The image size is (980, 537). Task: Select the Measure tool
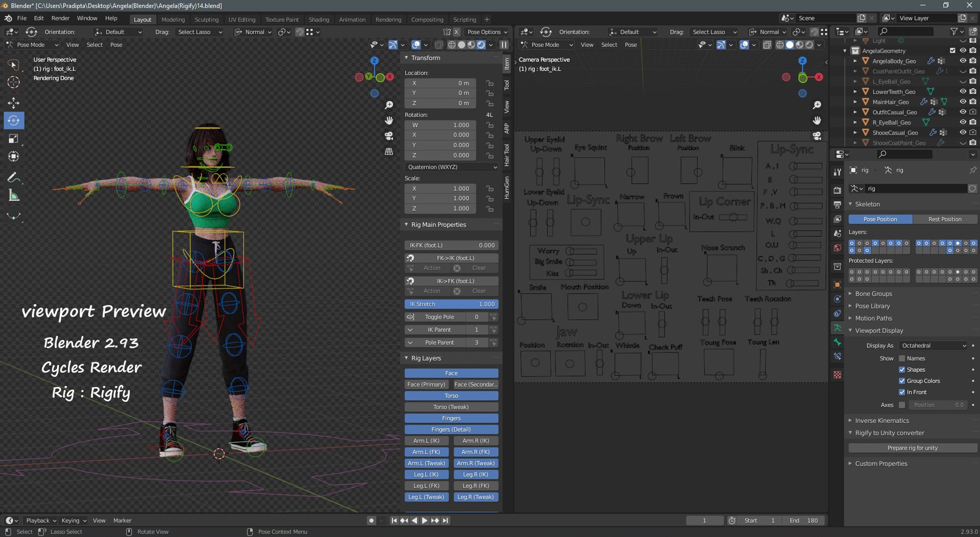[x=14, y=196]
